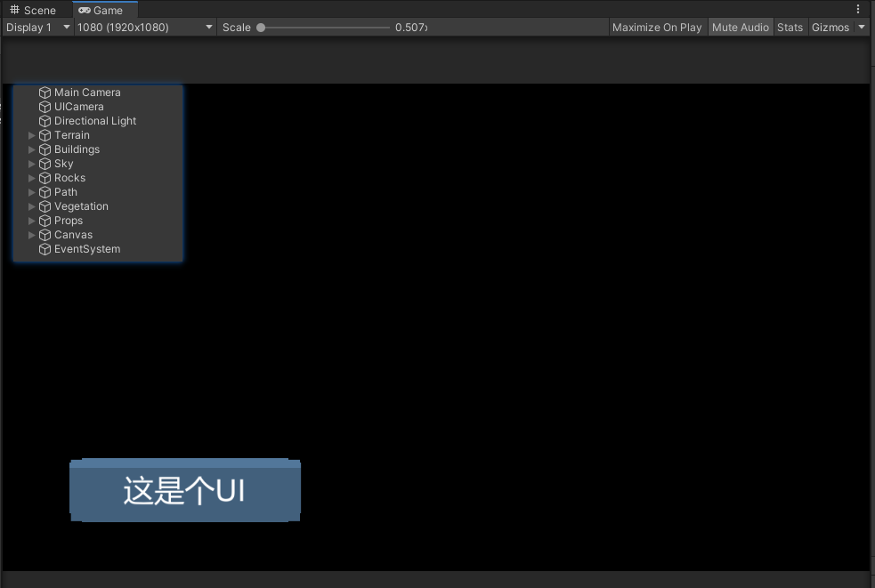Toggle Maximize On Play
Image resolution: width=875 pixels, height=588 pixels.
pos(657,27)
